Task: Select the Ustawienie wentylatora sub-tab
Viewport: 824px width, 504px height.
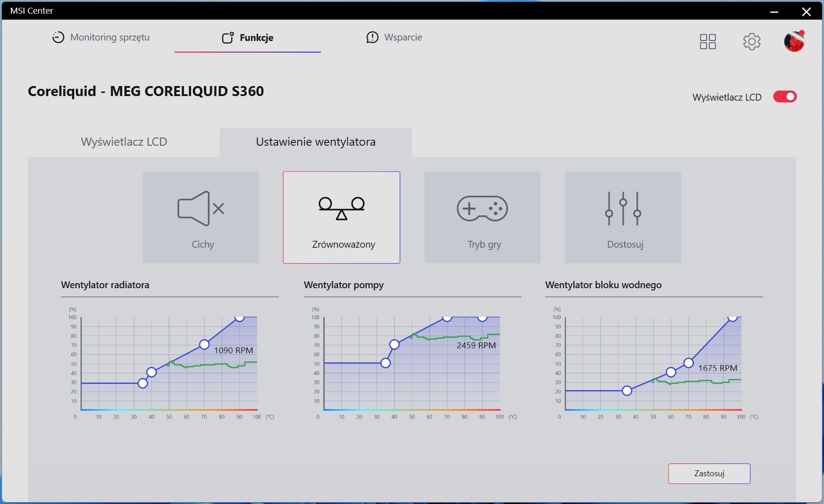Action: coord(316,142)
